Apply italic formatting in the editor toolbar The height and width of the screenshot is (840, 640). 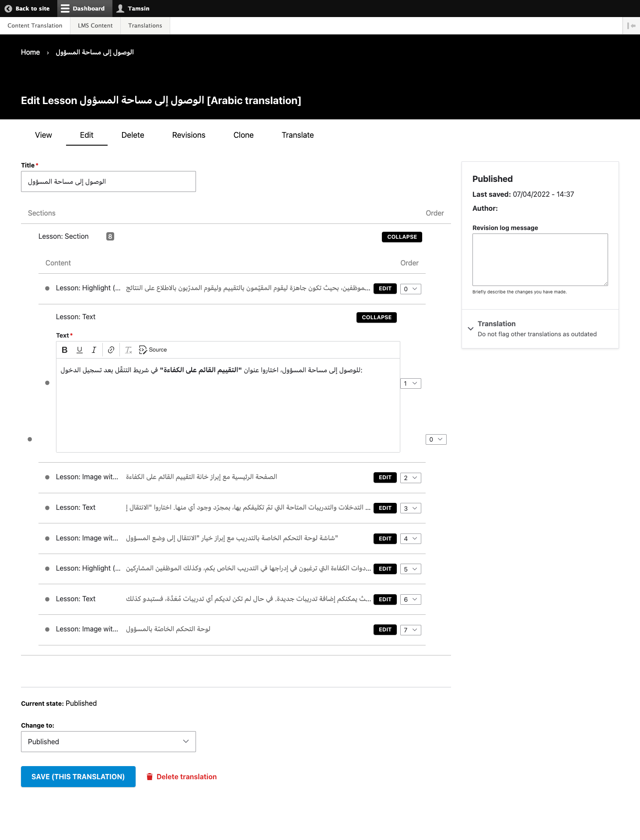click(x=94, y=350)
